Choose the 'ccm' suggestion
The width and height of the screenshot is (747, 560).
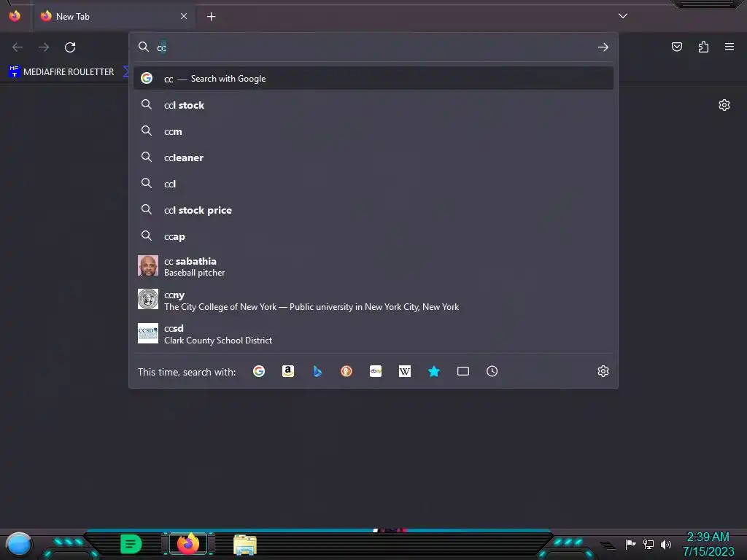click(373, 131)
